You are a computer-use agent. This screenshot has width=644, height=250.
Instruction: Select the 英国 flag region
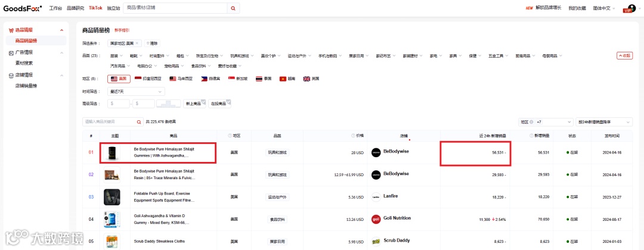pos(311,79)
